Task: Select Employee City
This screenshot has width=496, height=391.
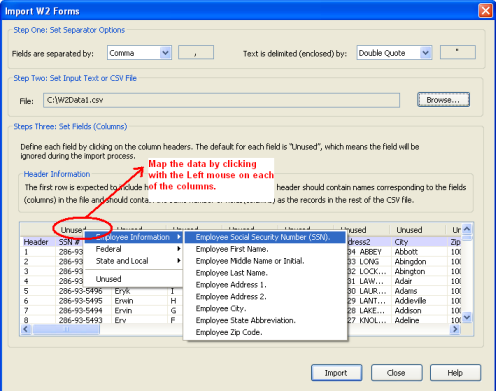Action: (x=265, y=308)
